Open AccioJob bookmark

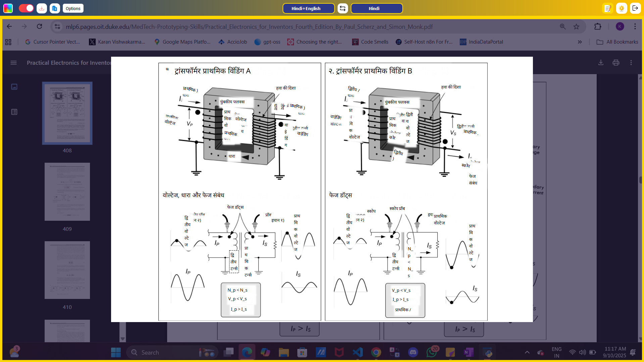[233, 42]
